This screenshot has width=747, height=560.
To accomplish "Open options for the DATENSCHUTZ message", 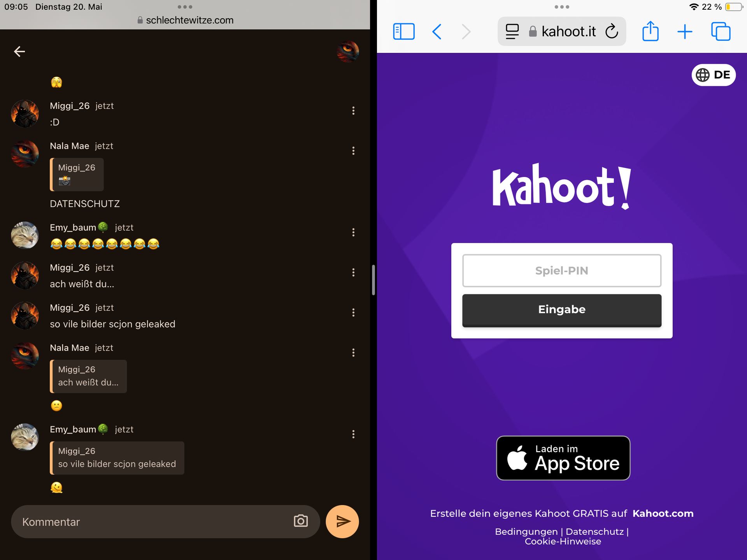I will click(x=353, y=151).
